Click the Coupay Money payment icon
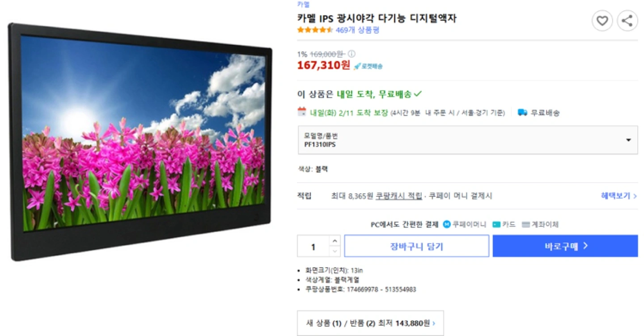 pos(447,224)
